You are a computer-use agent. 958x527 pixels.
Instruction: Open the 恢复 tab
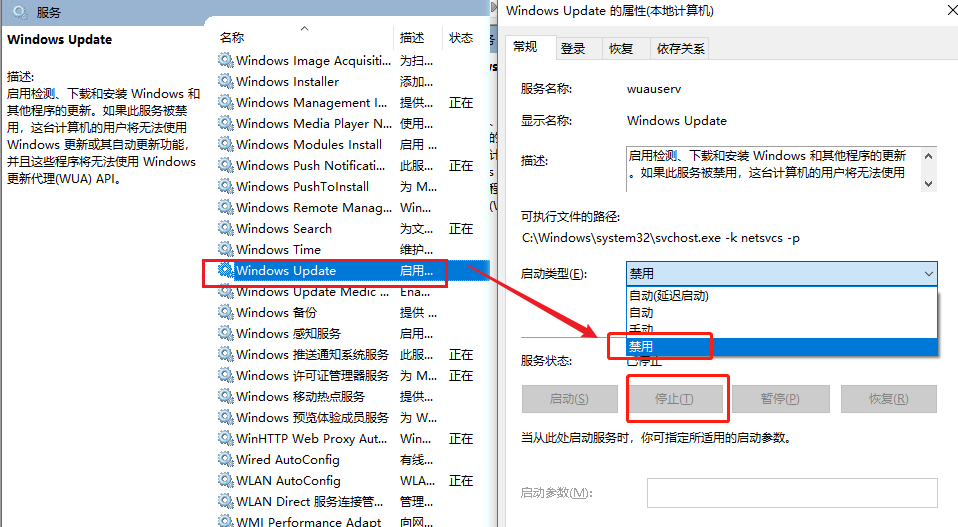coord(621,49)
